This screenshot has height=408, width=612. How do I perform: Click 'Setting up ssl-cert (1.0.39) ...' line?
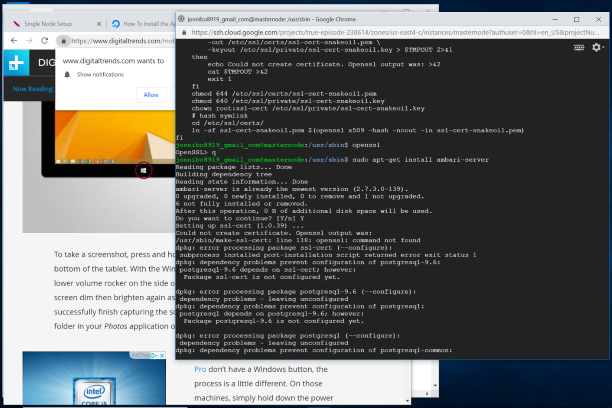click(x=240, y=226)
